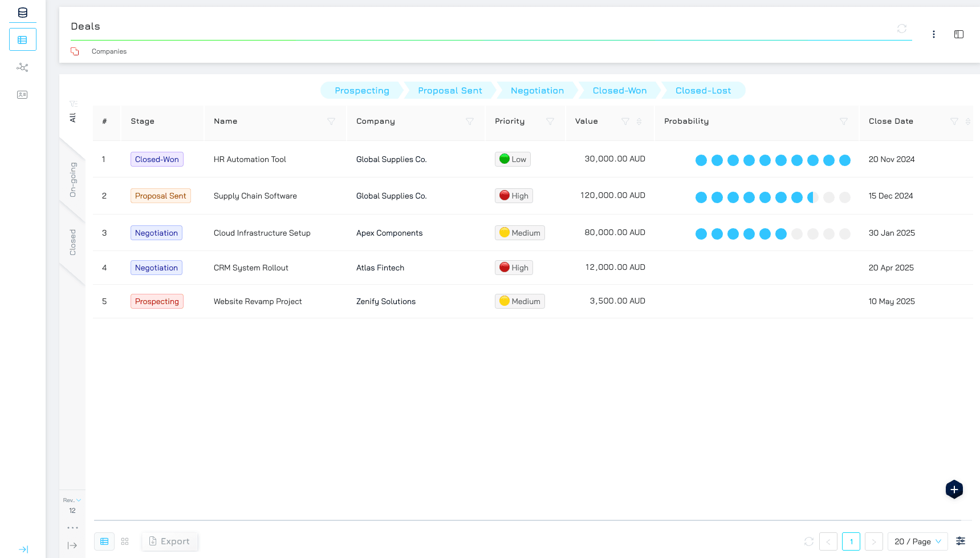980x558 pixels.
Task: Select the Prospecting stage tab
Action: coord(362,91)
